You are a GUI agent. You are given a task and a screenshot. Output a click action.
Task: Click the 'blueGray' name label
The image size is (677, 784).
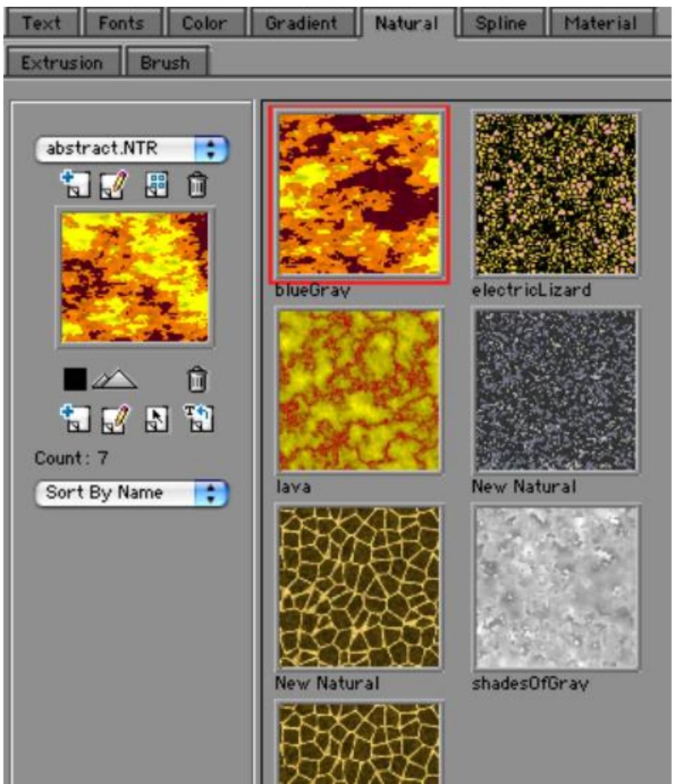tap(313, 290)
